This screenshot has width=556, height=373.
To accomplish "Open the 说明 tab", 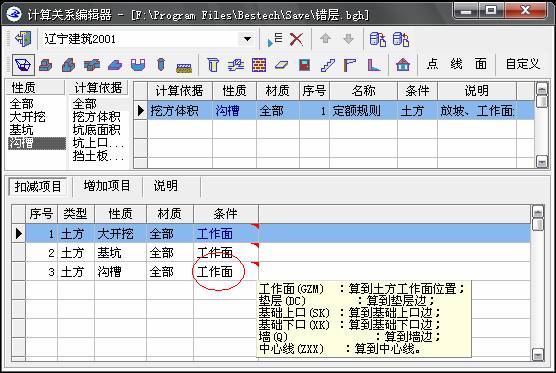I will [x=166, y=186].
